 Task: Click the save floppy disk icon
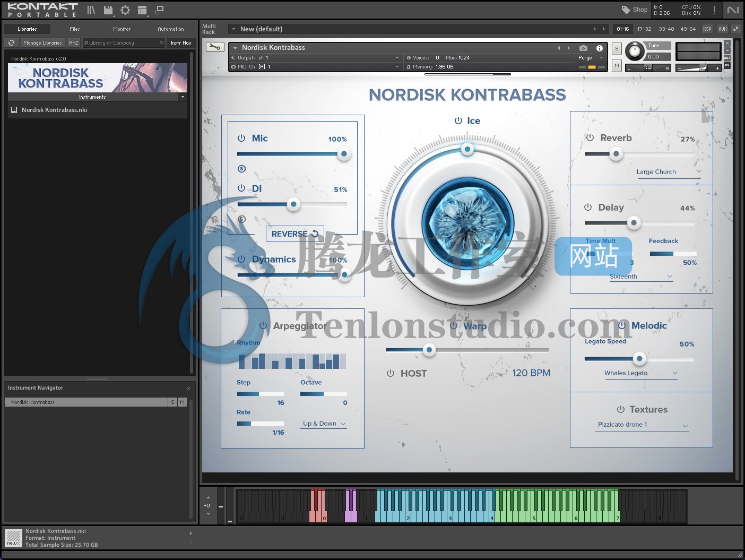tap(108, 10)
